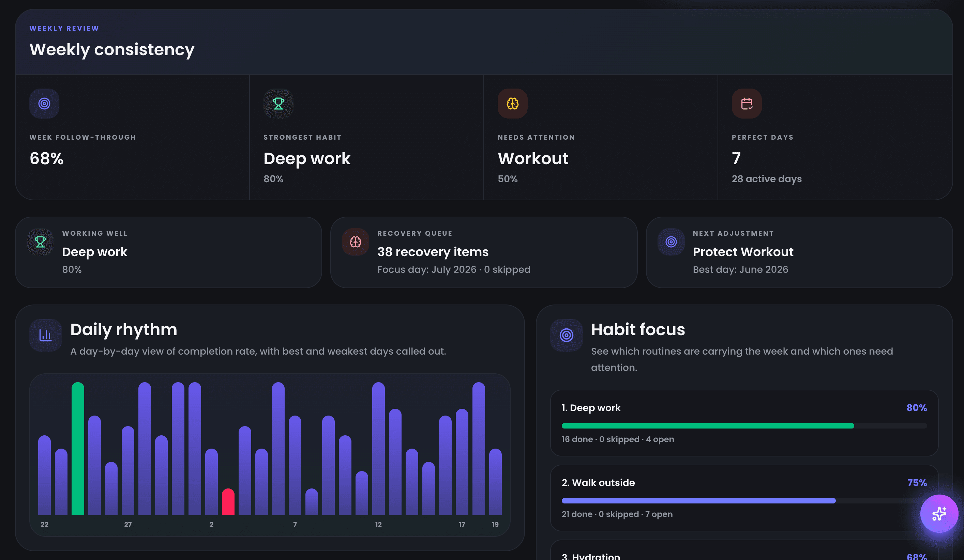Click the chart bar above date label 12
The height and width of the screenshot is (560, 964).
pos(378,449)
